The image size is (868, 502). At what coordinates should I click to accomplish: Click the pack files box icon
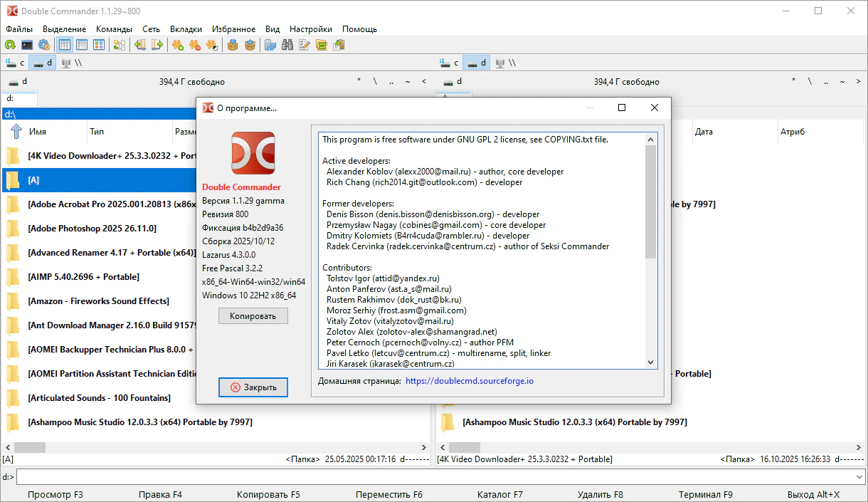click(232, 45)
